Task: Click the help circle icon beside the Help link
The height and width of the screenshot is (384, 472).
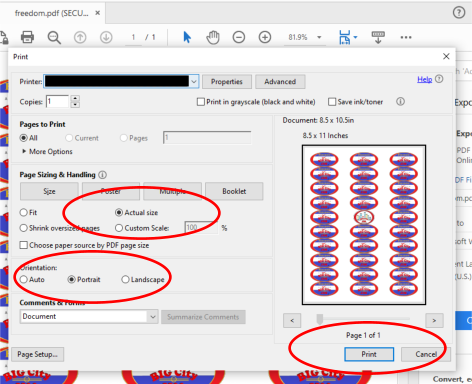Action: click(x=439, y=79)
